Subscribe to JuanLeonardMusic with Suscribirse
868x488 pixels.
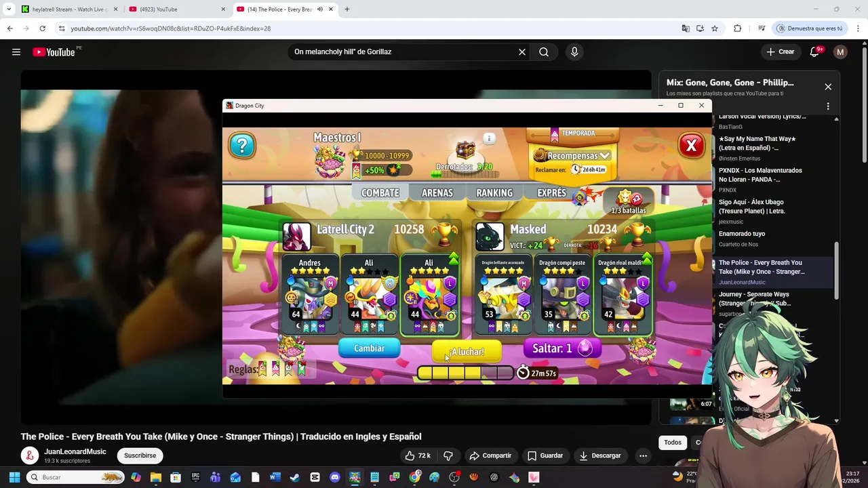click(x=140, y=455)
